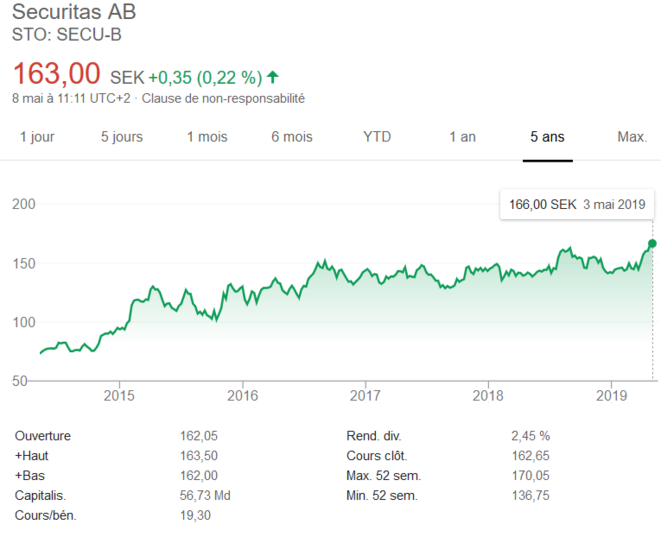Click the 150 y-axis label
Screen dimensions: 661x537
click(24, 264)
